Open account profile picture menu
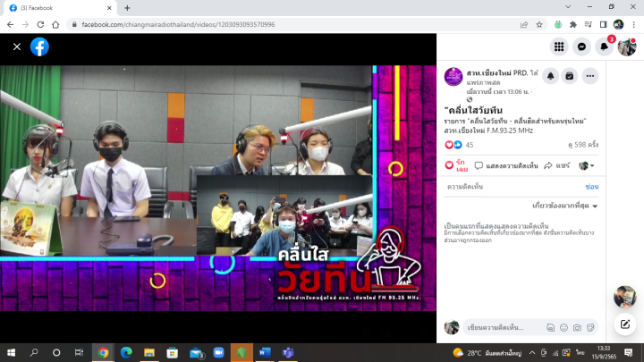Screen dimensions: 644x362 pos(627,46)
